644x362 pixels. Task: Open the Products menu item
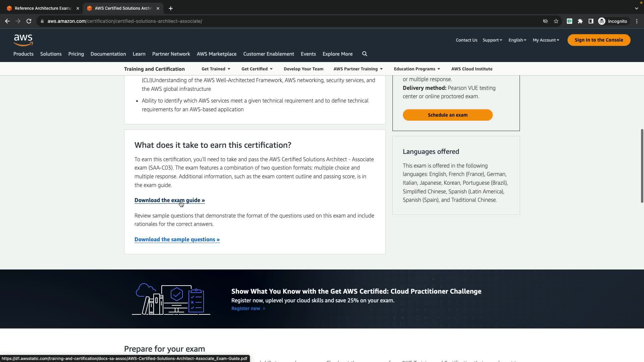[x=23, y=54]
